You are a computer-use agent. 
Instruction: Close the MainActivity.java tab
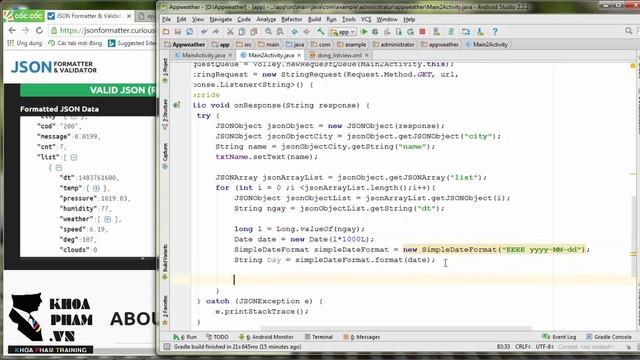point(230,55)
